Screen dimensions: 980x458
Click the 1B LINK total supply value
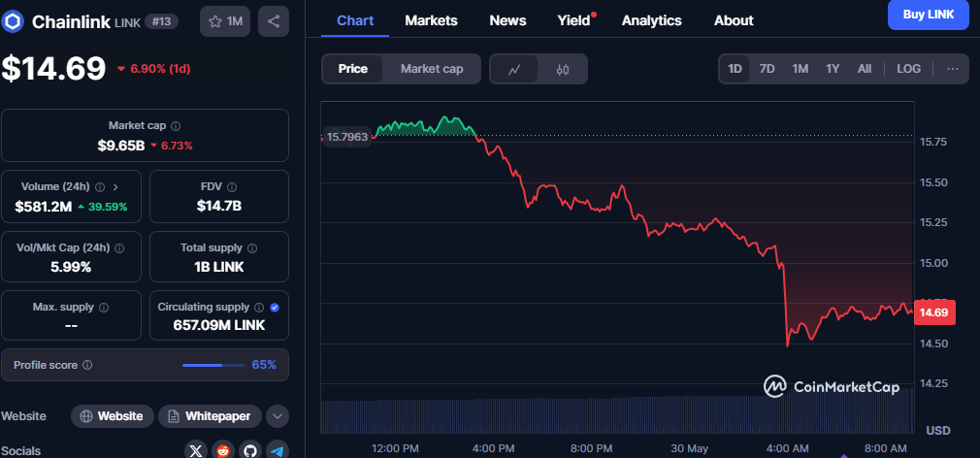pyautogui.click(x=218, y=267)
